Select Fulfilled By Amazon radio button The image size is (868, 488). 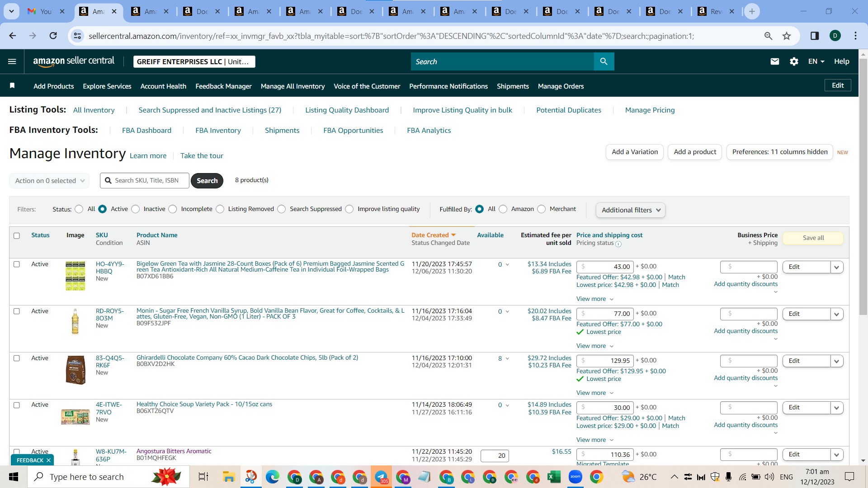click(503, 209)
